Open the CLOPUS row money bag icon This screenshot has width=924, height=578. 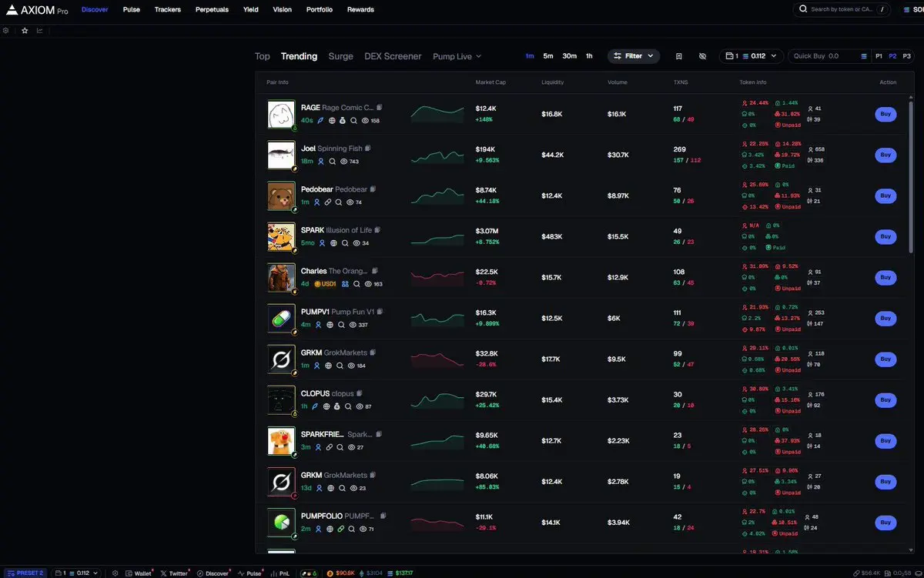coord(336,406)
